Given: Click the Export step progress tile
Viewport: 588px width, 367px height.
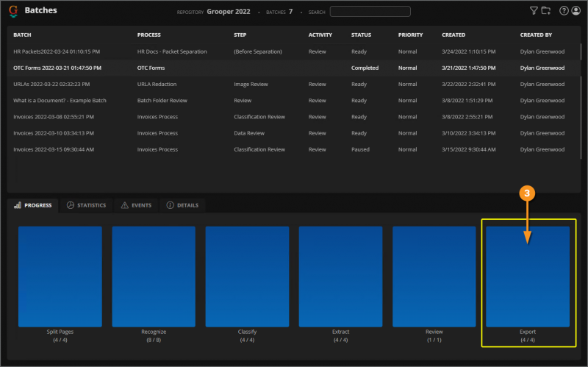Looking at the screenshot, I should [527, 277].
